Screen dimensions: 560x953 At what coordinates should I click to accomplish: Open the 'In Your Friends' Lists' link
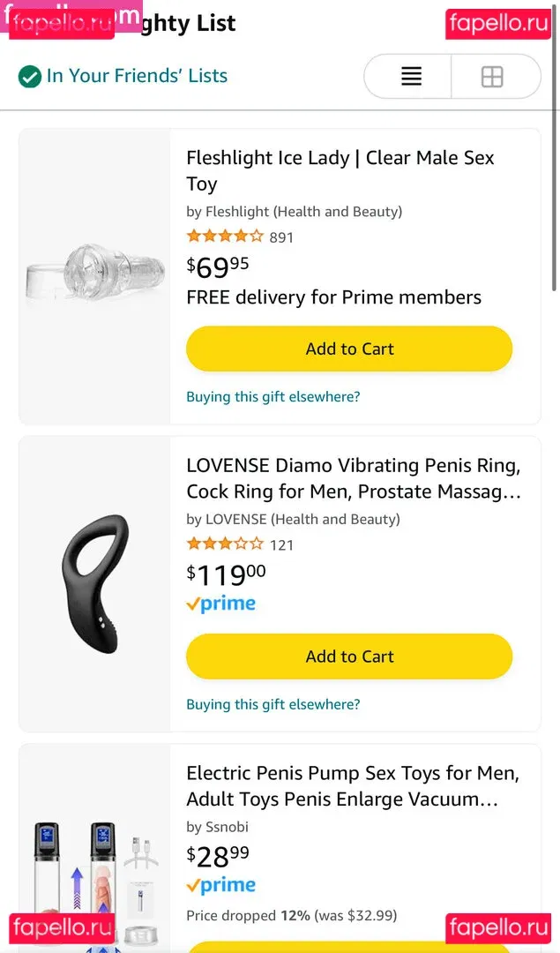(137, 76)
